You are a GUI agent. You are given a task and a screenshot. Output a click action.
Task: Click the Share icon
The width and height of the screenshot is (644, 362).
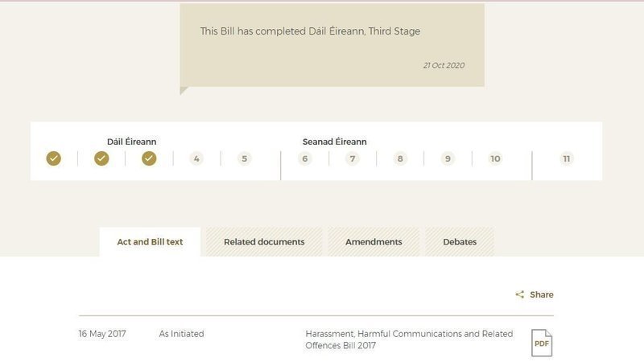(x=520, y=295)
